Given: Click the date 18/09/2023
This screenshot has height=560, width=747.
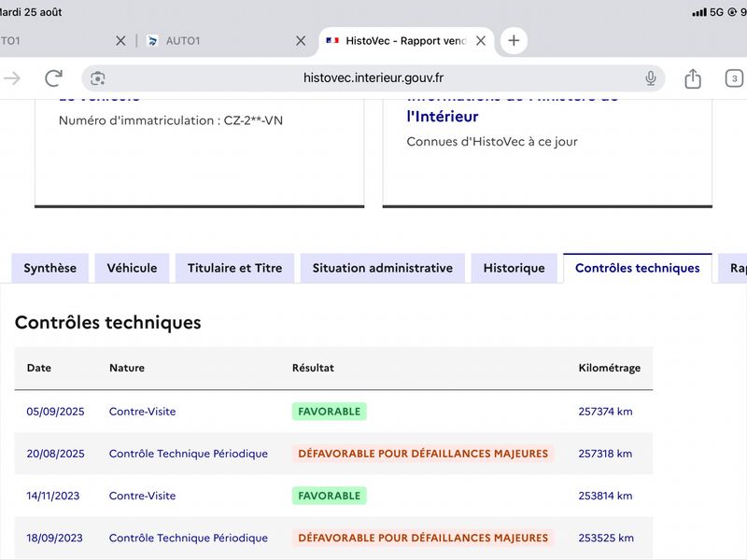Looking at the screenshot, I should pyautogui.click(x=54, y=538).
